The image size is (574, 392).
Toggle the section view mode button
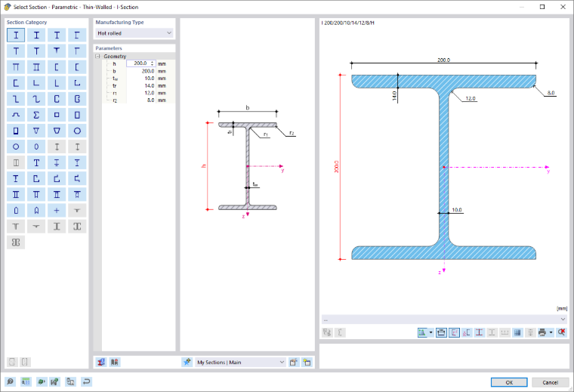click(422, 332)
